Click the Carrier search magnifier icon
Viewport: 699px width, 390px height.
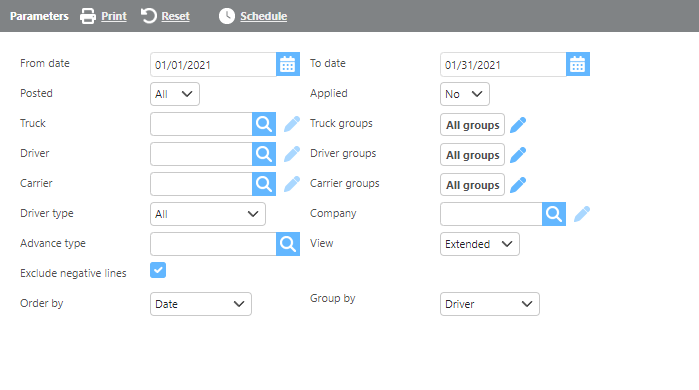[264, 184]
